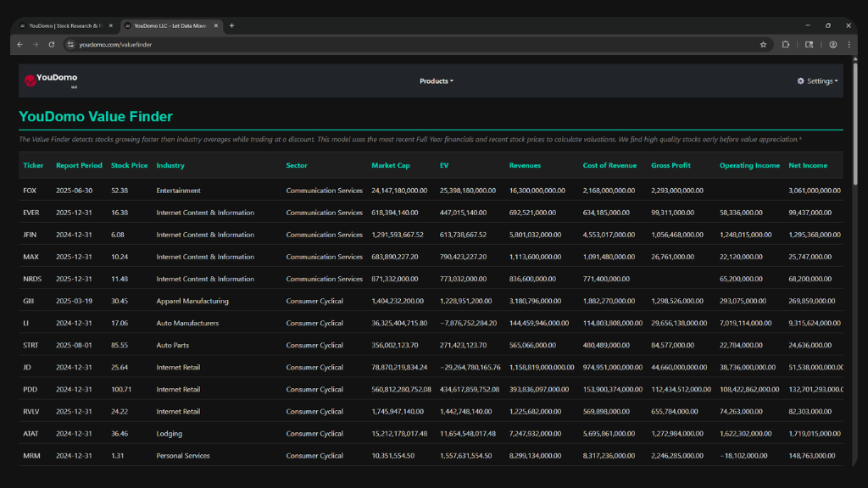868x488 pixels.
Task: Select the YouDomo LLC Let Data Move tab
Action: (171, 25)
